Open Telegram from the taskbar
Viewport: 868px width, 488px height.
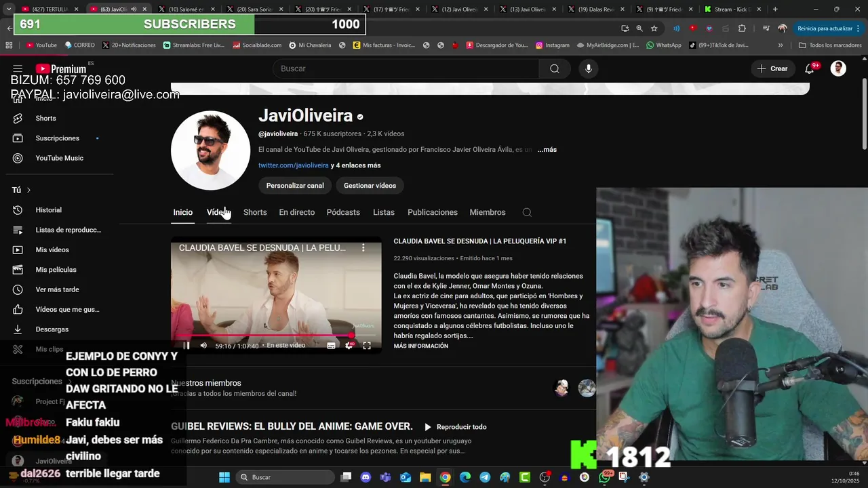coord(485,477)
